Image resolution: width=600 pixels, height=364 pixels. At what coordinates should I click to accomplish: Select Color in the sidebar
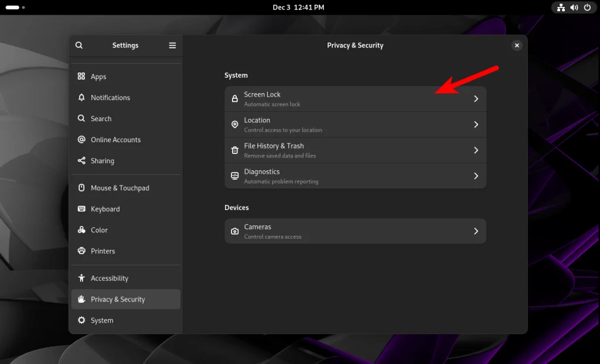pyautogui.click(x=126, y=230)
